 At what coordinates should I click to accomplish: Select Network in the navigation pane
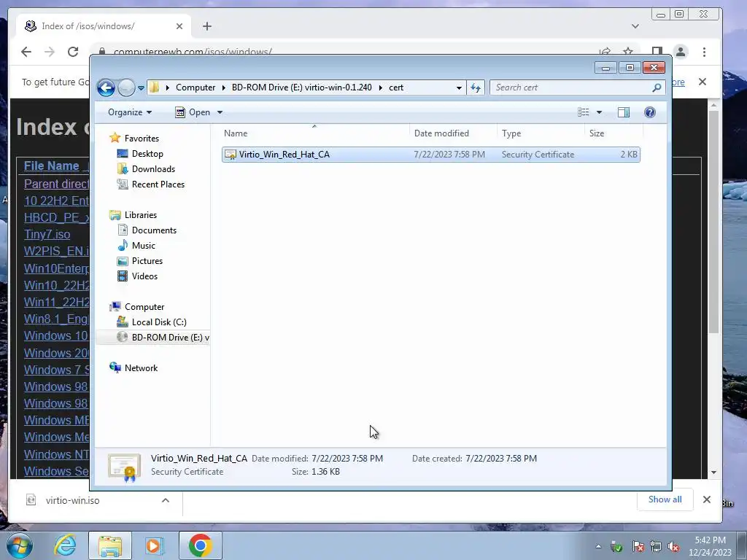(141, 368)
